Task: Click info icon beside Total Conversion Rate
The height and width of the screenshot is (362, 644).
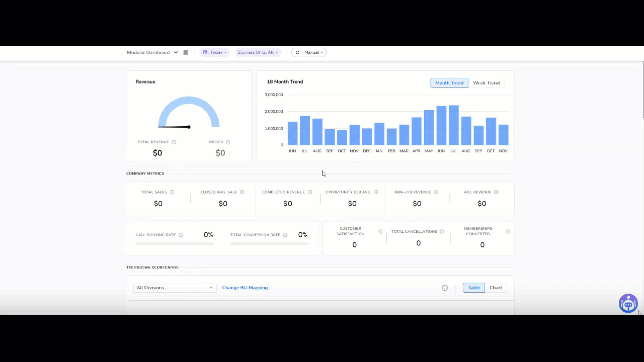Action: [285, 235]
